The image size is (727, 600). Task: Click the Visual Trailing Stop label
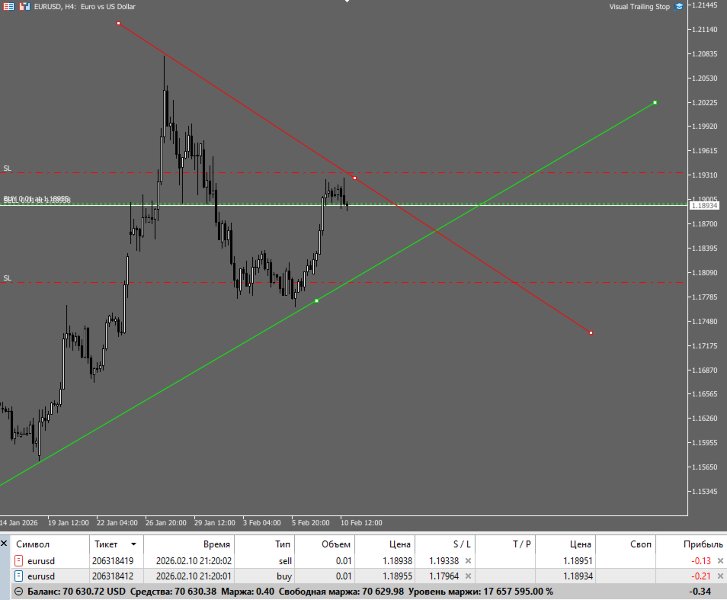point(639,6)
